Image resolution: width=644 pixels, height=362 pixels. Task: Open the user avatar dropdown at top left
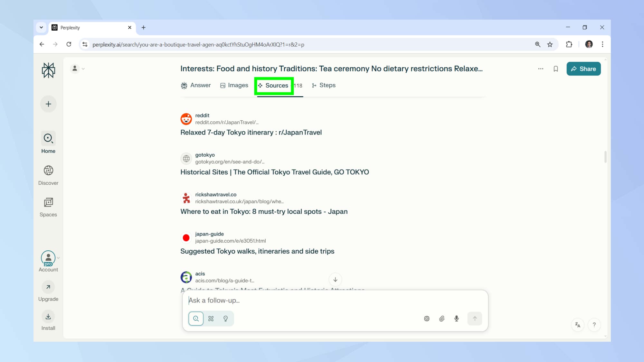[78, 69]
